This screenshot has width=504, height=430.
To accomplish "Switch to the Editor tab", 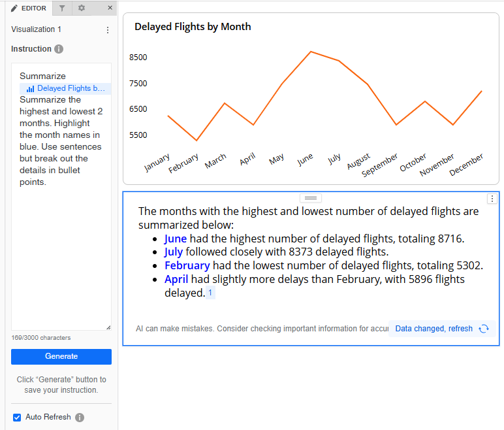I will tap(29, 8).
